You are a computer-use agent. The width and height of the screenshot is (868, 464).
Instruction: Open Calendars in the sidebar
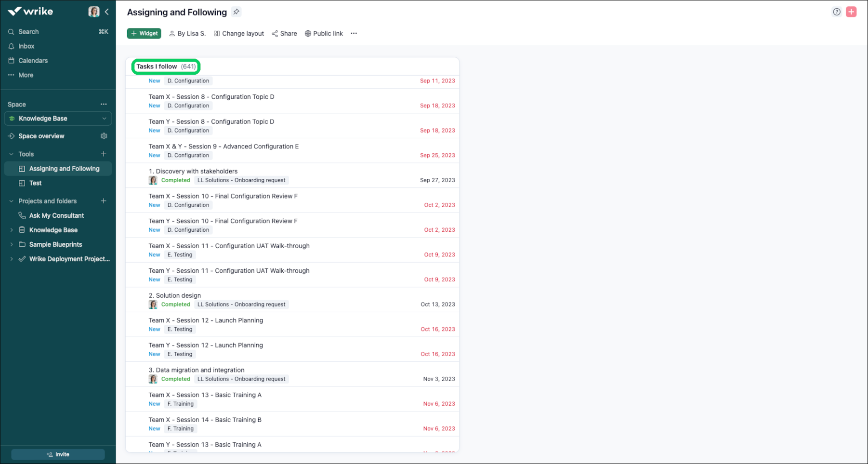tap(33, 60)
